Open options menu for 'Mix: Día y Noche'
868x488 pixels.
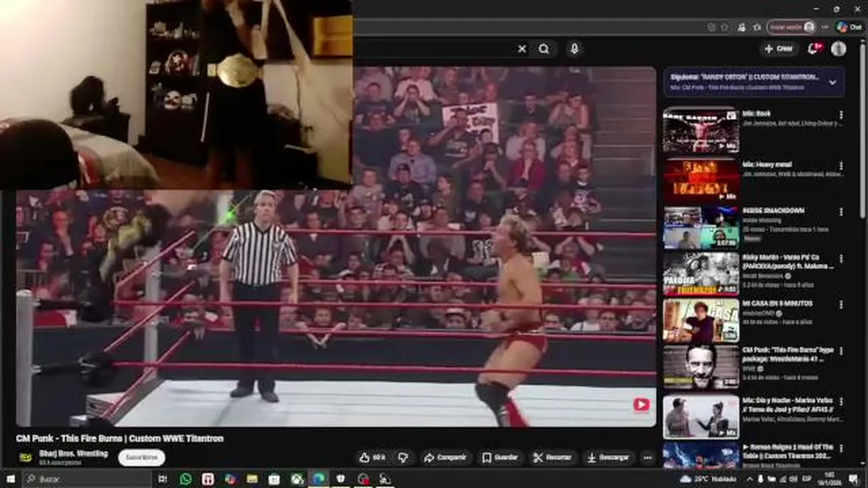click(x=841, y=401)
